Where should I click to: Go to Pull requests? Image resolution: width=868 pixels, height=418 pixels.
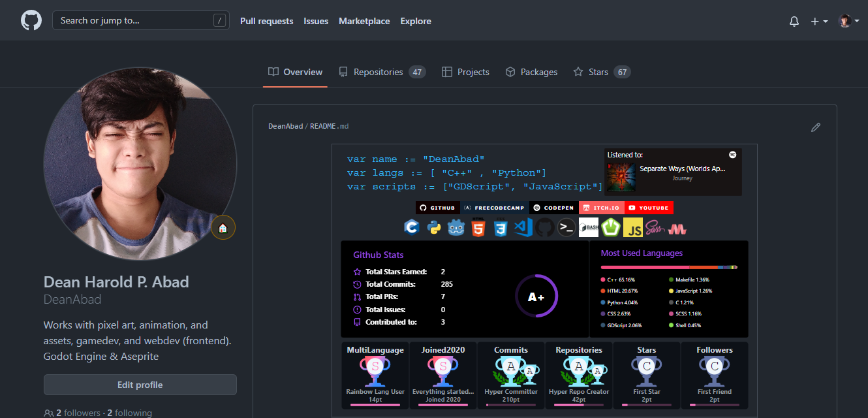point(266,21)
